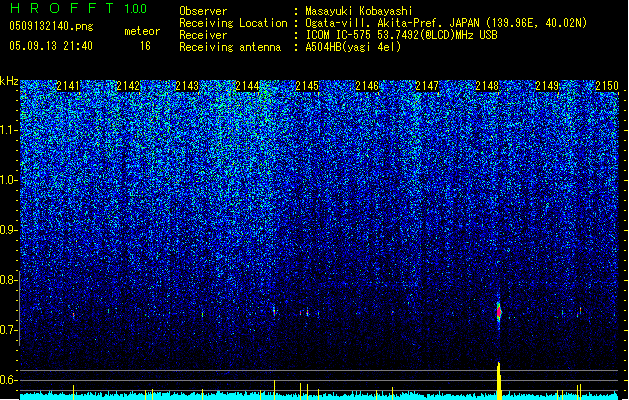Viewport: 629px width, 400px height.
Task: Select the A504HB(yagi 4el) antenna text
Action: tap(353, 47)
